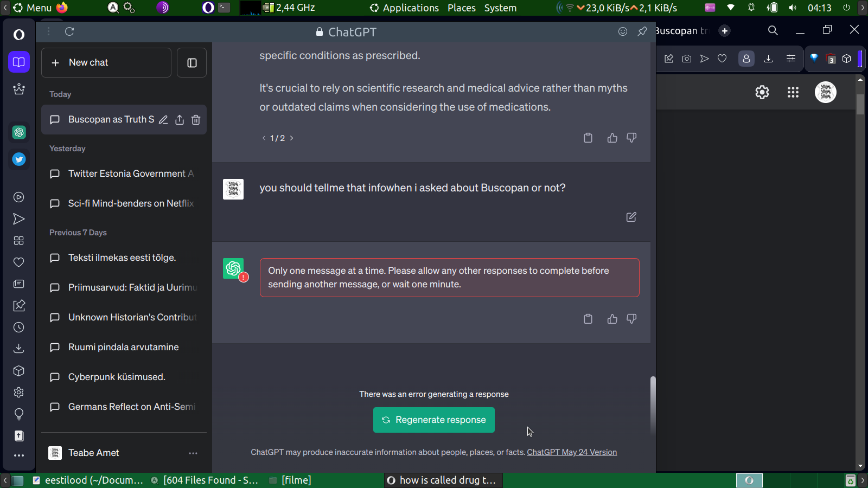
Task: Open Sci-fi Mind-benders on Netflix chat
Action: tap(124, 204)
